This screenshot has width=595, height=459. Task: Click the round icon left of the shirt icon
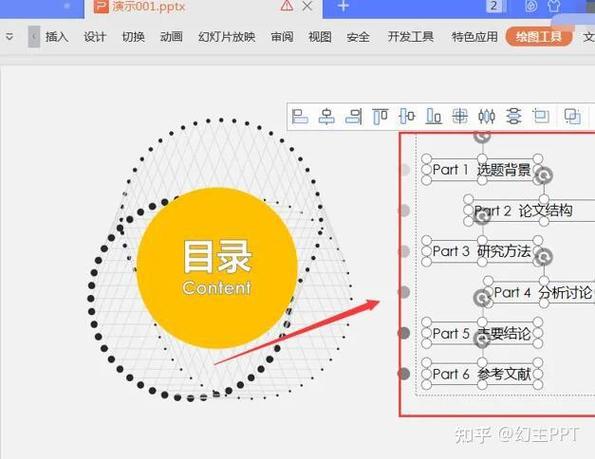click(531, 6)
